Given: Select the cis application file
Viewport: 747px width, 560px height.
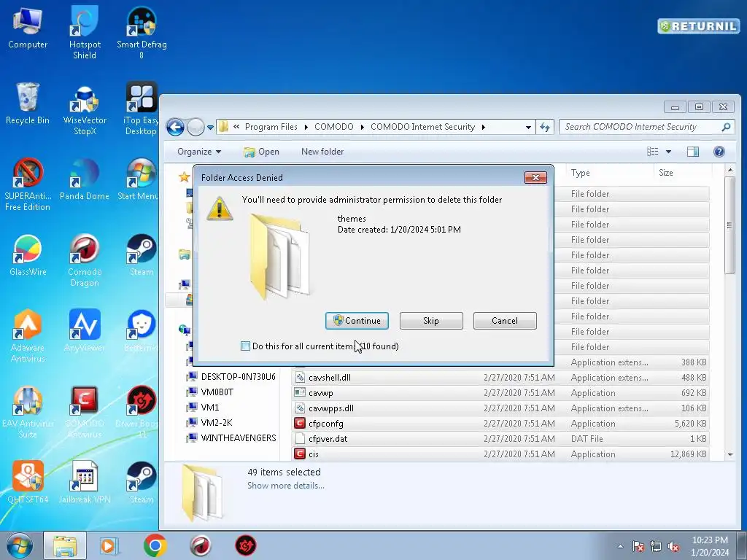Looking at the screenshot, I should point(500,454).
